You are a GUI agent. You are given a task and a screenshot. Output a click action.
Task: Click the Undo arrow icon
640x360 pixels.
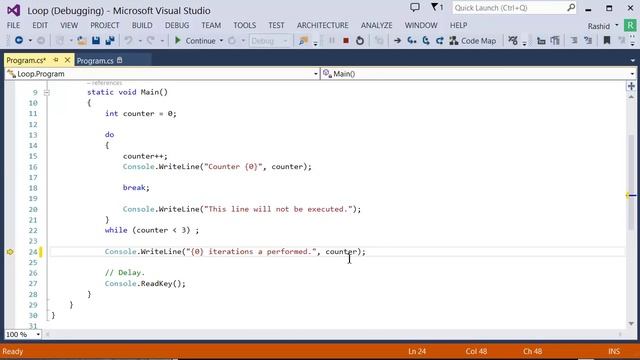pos(129,40)
